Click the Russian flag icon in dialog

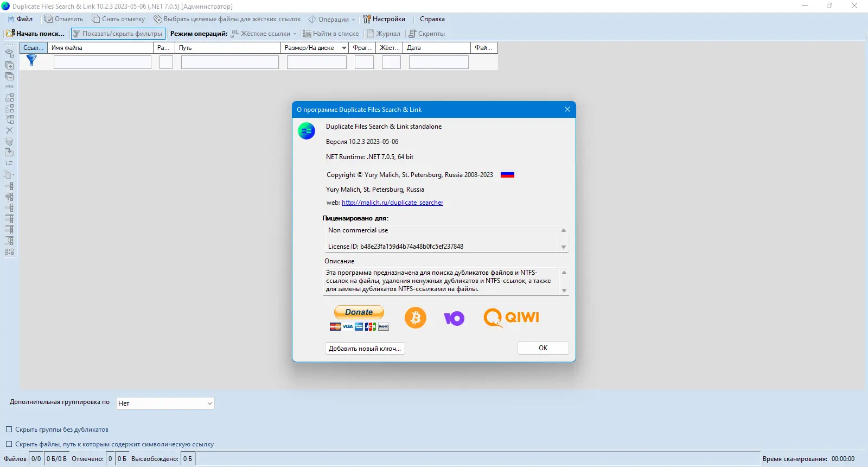coord(507,175)
